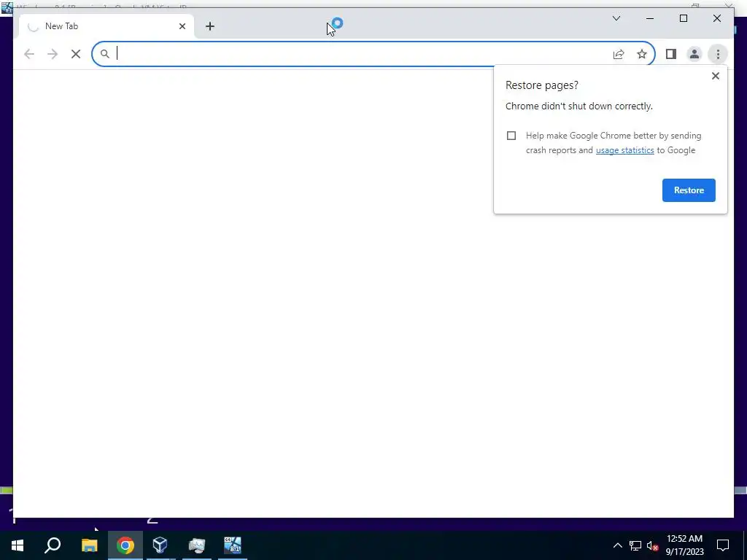Viewport: 747px width, 560px height.
Task: Share this page icon
Action: point(619,54)
